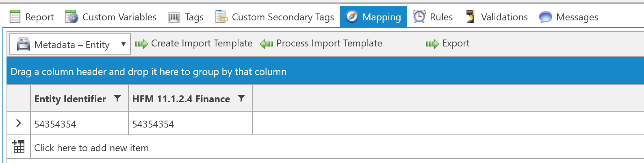Click the Validations icon
Viewport: 644px width, 163px height.
point(471,17)
